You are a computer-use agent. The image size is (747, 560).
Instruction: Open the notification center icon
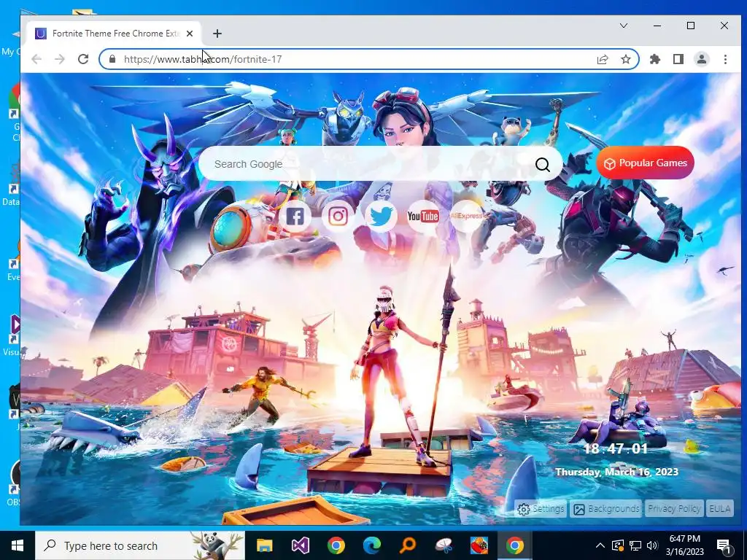click(x=724, y=546)
